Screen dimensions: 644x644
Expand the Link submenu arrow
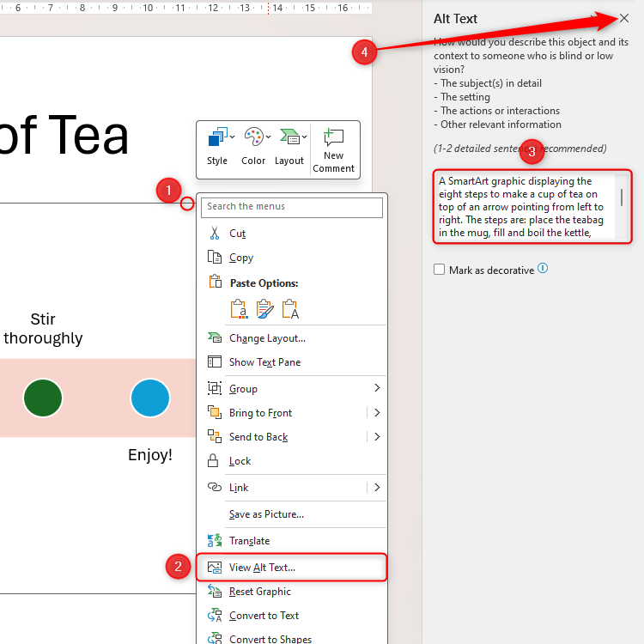tap(377, 488)
